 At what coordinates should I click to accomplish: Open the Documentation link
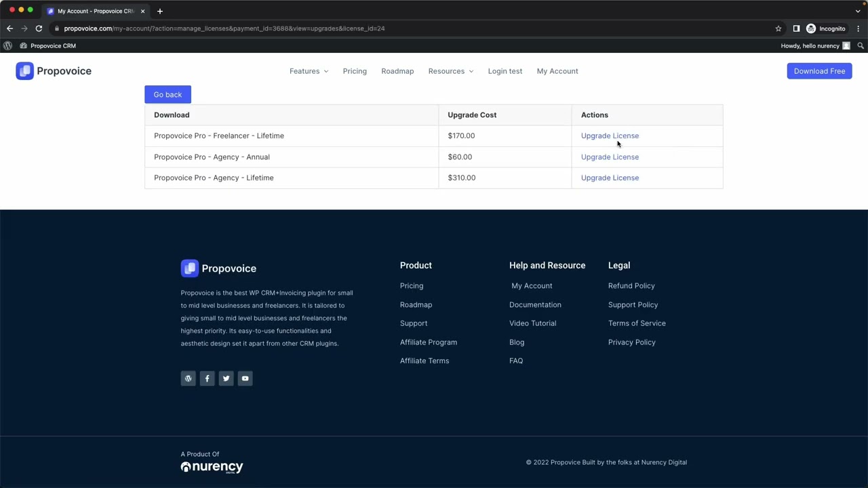click(535, 305)
